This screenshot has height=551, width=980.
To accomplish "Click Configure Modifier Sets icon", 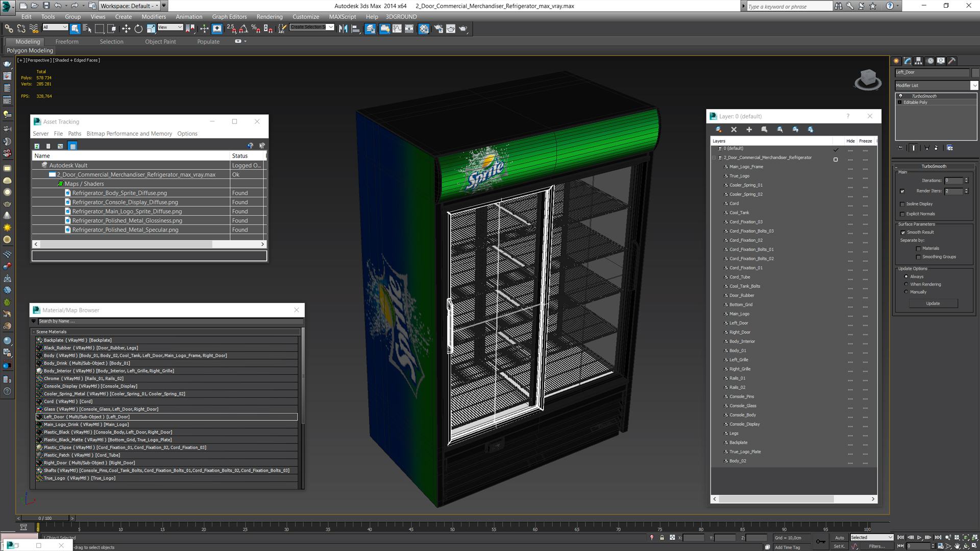I will click(950, 148).
